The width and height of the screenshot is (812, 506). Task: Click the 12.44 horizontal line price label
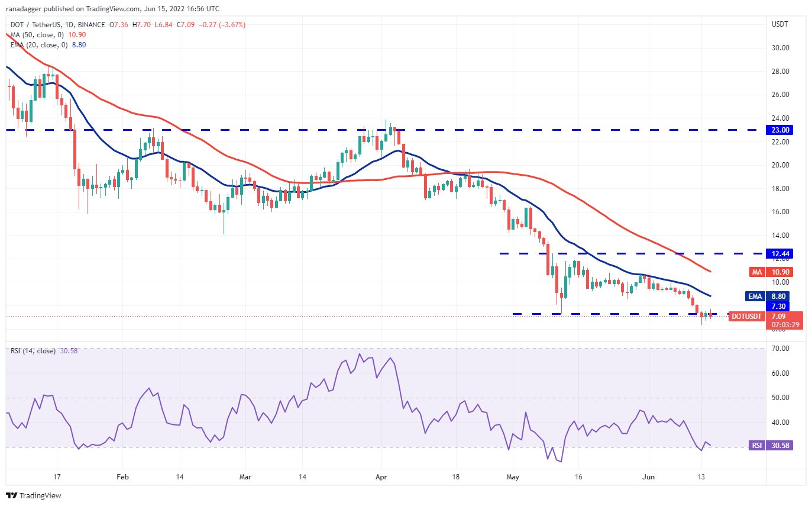coord(778,253)
